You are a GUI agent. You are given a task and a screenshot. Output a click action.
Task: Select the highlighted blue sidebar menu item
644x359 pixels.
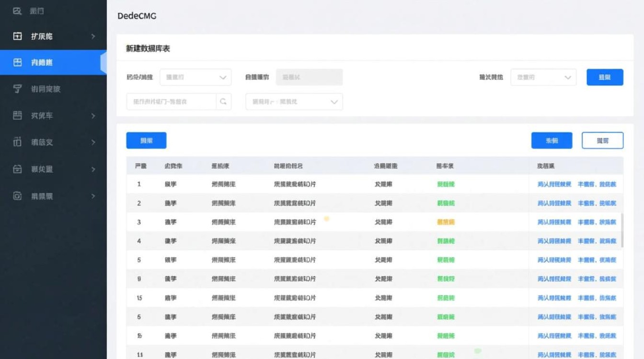point(53,62)
